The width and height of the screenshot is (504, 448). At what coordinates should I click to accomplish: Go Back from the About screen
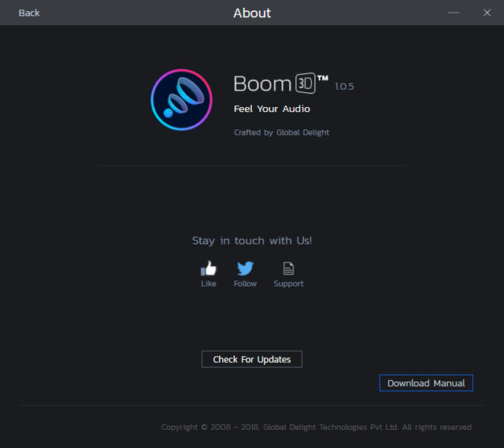coord(29,13)
